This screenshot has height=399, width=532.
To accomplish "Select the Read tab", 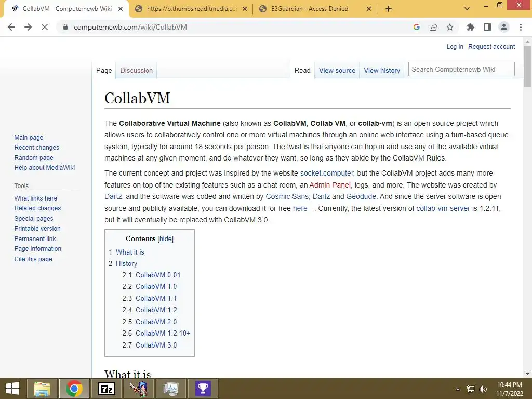I will 302,70.
